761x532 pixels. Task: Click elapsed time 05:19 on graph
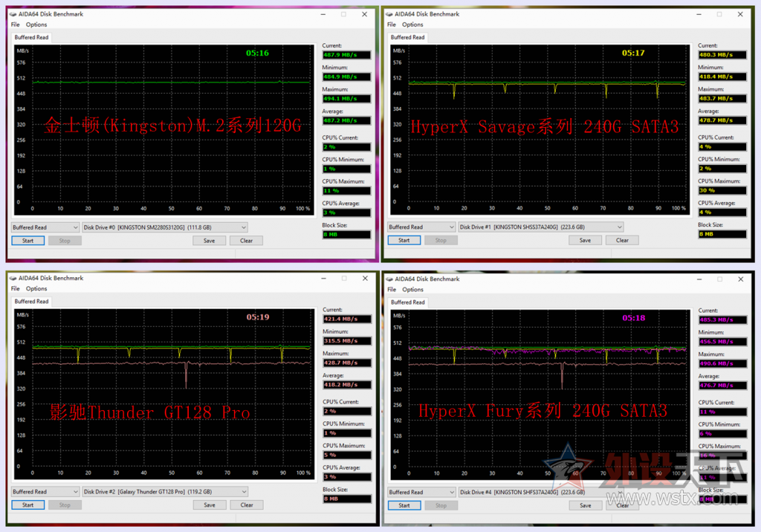pos(258,317)
